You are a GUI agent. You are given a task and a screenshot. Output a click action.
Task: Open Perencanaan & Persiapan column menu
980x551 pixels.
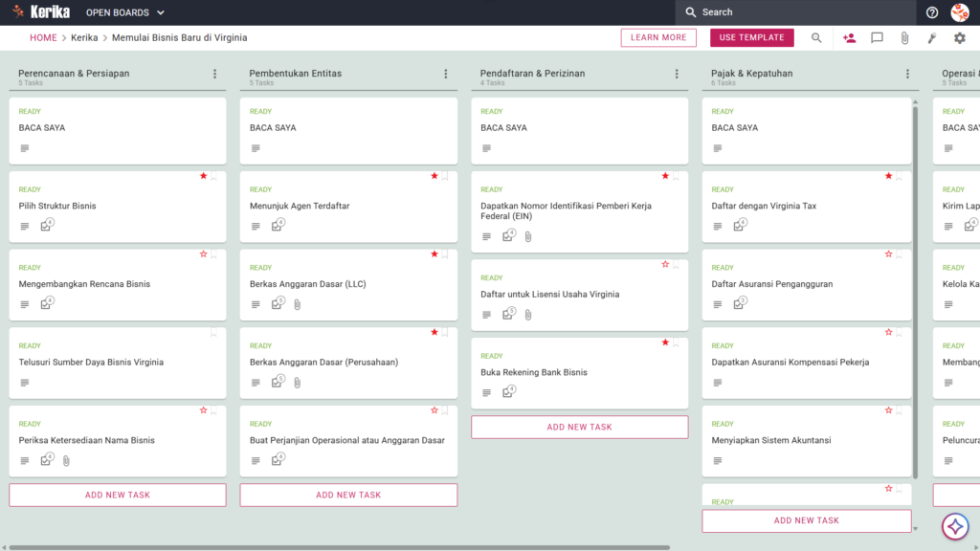pos(215,74)
